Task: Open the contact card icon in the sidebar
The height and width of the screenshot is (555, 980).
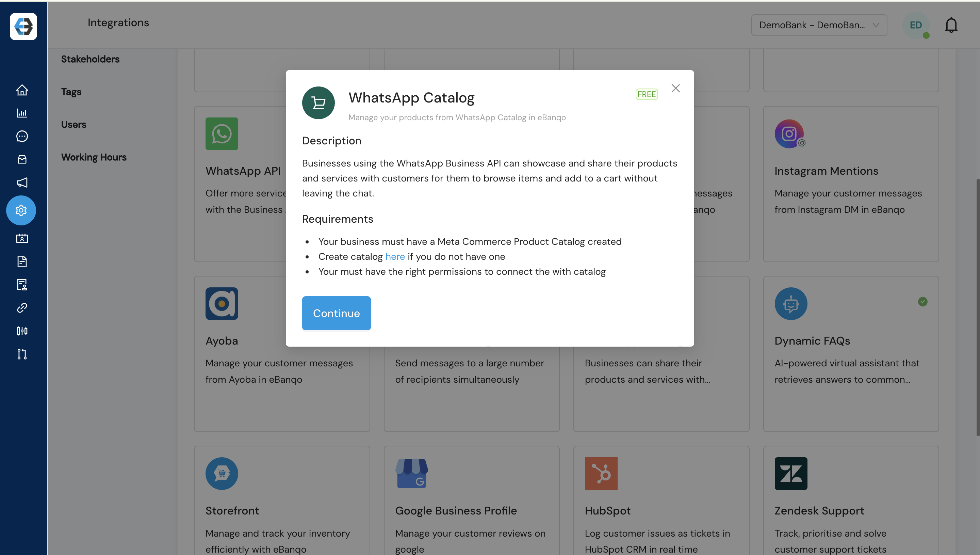Action: click(22, 239)
